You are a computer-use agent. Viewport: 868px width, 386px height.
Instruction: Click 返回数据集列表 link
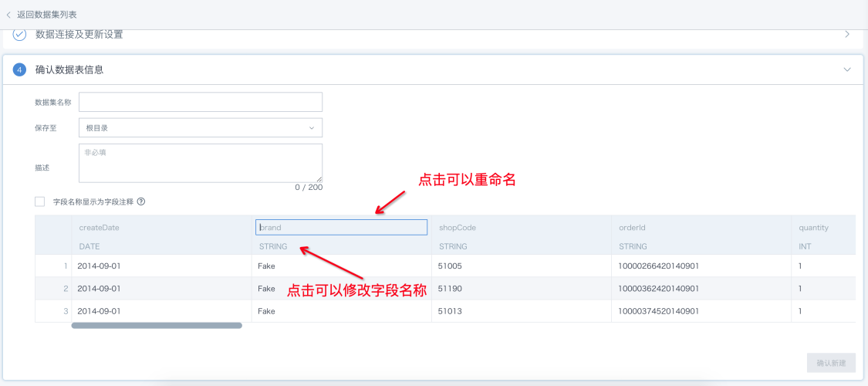click(x=46, y=15)
